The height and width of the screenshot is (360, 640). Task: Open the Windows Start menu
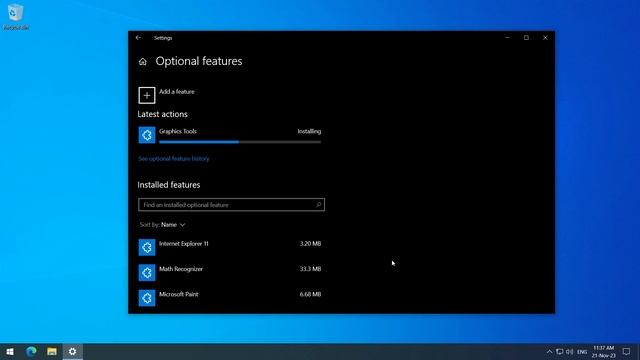tap(10, 351)
